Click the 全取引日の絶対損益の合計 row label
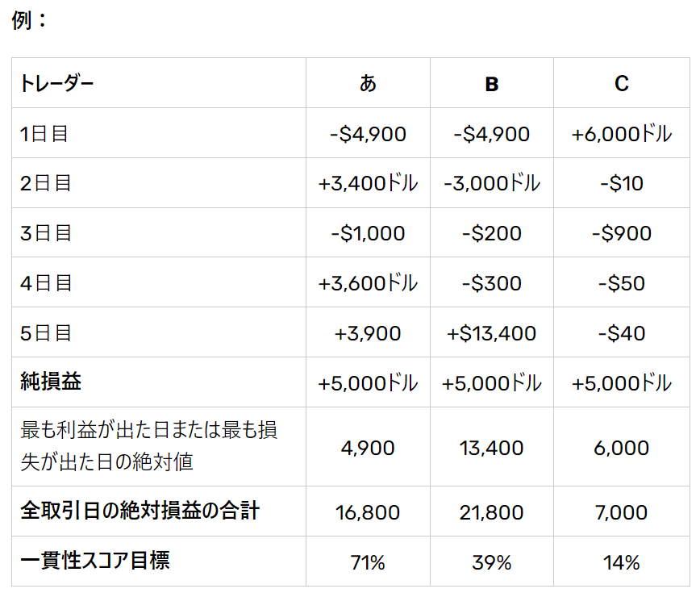The image size is (700, 597). pyautogui.click(x=140, y=511)
